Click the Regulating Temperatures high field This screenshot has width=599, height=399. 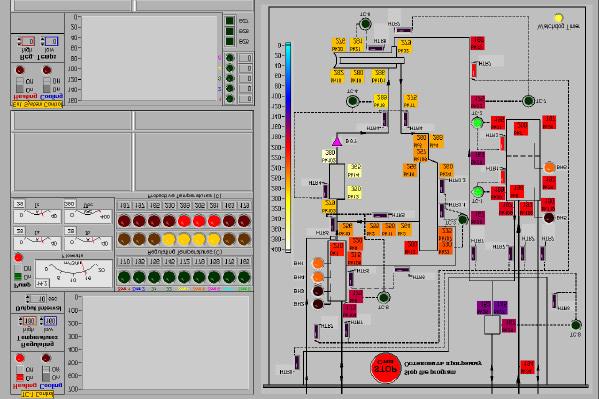tap(30, 321)
